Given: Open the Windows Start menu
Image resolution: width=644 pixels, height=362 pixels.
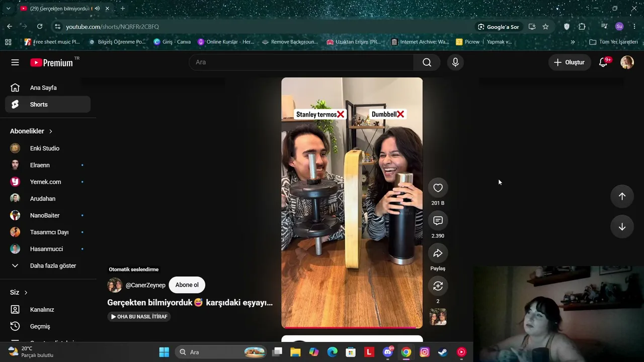Looking at the screenshot, I should [164, 352].
